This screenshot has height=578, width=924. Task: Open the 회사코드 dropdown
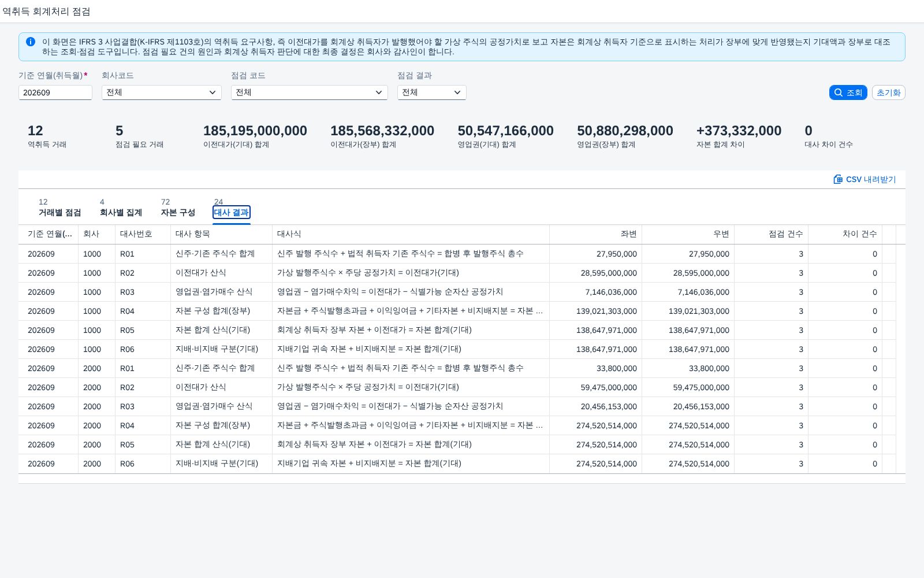point(162,92)
